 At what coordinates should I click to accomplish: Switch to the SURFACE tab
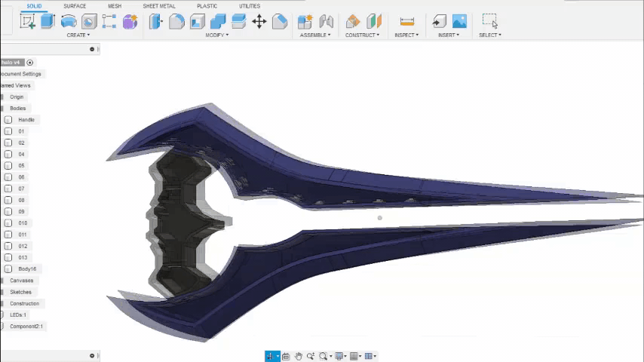(75, 6)
